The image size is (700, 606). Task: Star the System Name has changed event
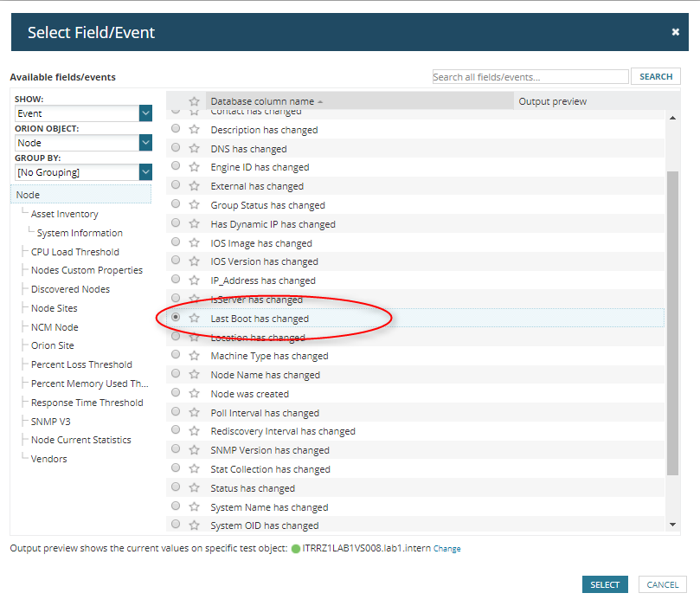tap(194, 506)
